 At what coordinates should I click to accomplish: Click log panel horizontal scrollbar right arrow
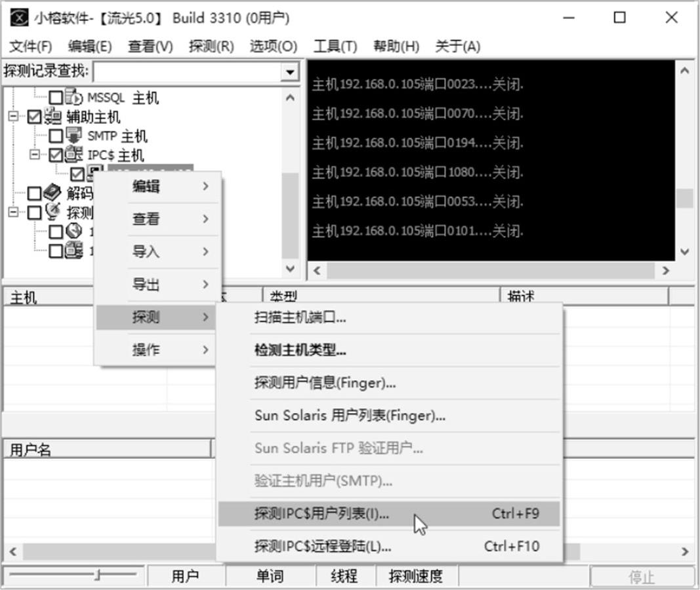pyautogui.click(x=666, y=271)
